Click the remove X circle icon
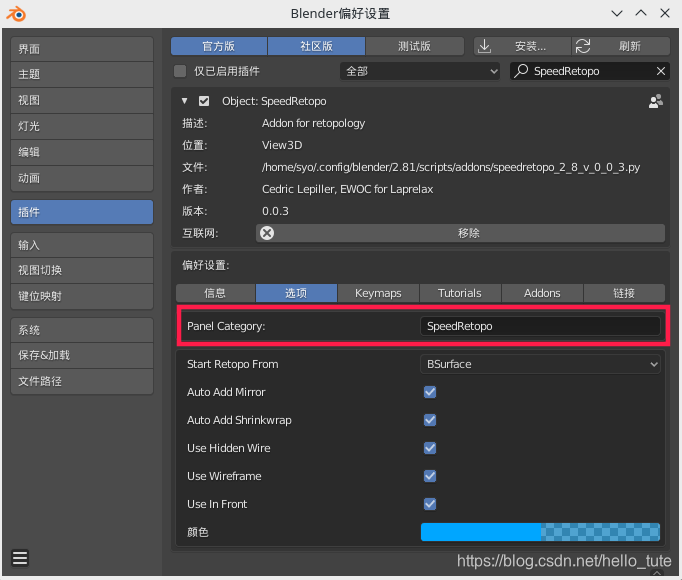The image size is (682, 580). tap(267, 233)
